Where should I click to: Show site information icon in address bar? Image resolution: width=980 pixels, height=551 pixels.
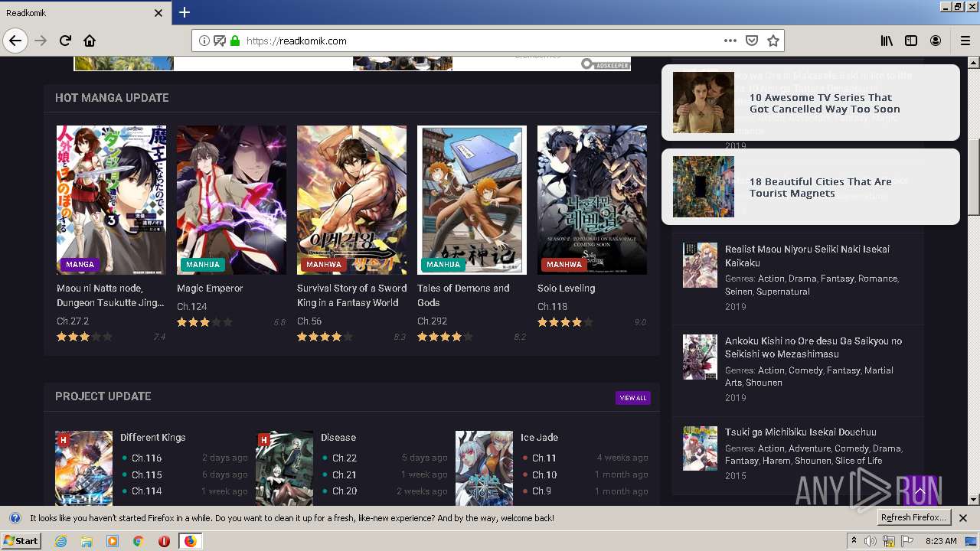click(x=204, y=41)
